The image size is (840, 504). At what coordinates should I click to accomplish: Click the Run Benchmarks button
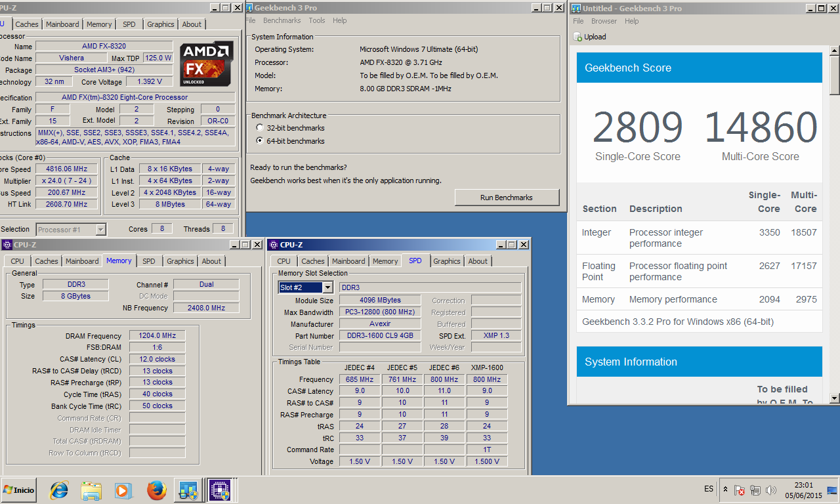coord(507,198)
